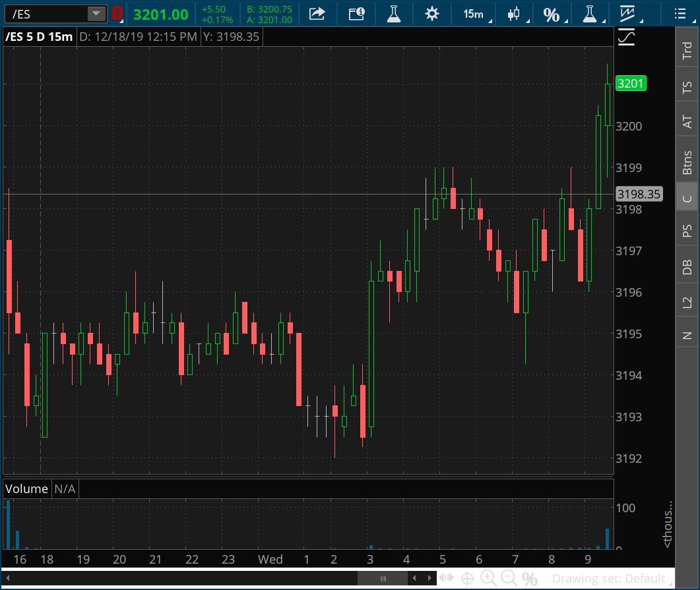Click the 3201.00 last price in header
Viewport: 700px width, 590px height.
click(161, 15)
